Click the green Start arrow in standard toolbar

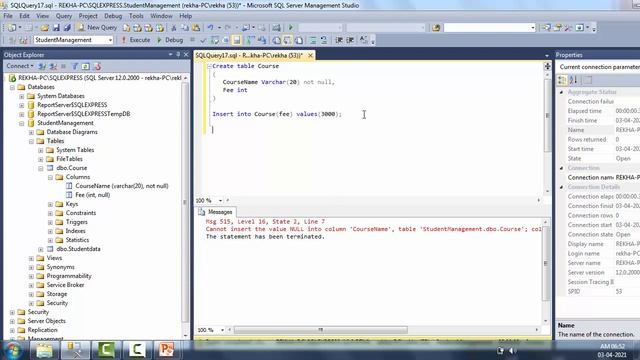291,28
